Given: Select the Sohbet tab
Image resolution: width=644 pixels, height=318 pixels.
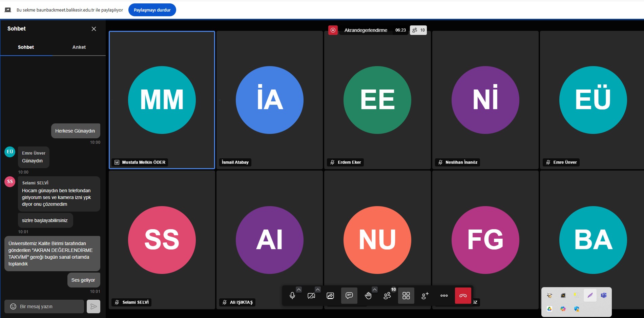Looking at the screenshot, I should (26, 47).
